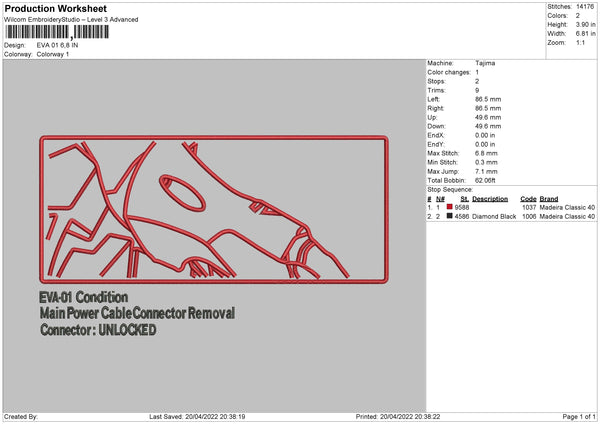The height and width of the screenshot is (424, 600).
Task: Click the 'Description' column header
Action: [x=490, y=199]
